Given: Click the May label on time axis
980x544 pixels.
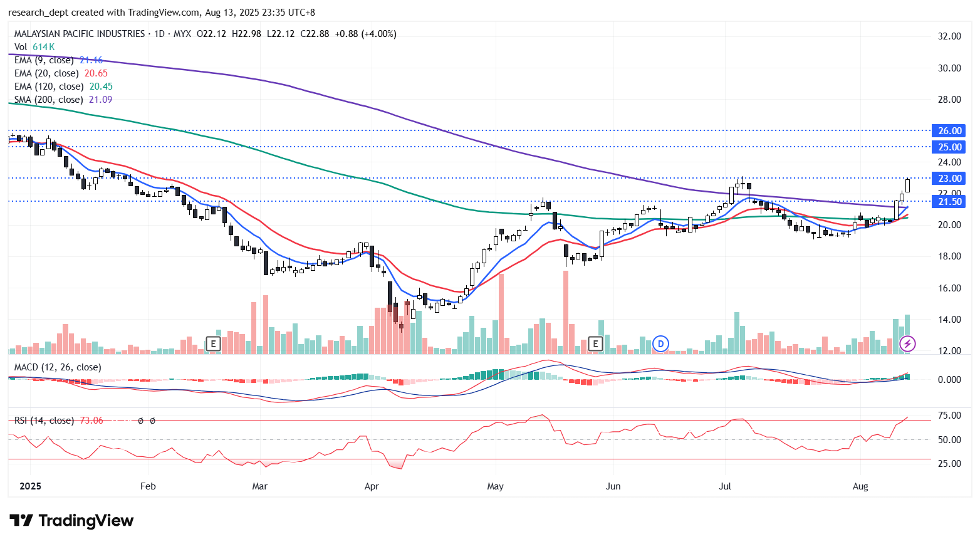Looking at the screenshot, I should (495, 486).
